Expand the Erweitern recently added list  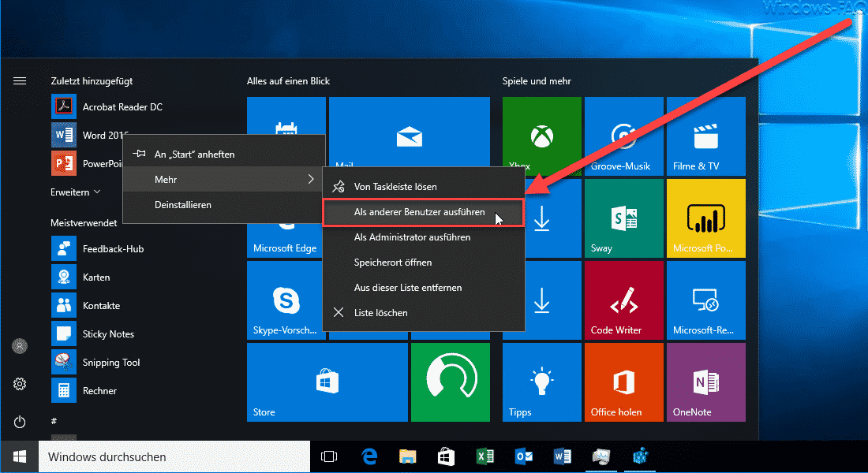click(75, 192)
